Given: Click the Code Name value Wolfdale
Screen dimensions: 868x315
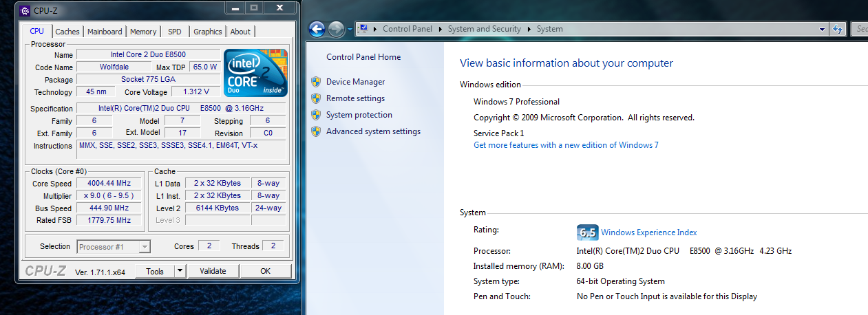Looking at the screenshot, I should (x=114, y=67).
